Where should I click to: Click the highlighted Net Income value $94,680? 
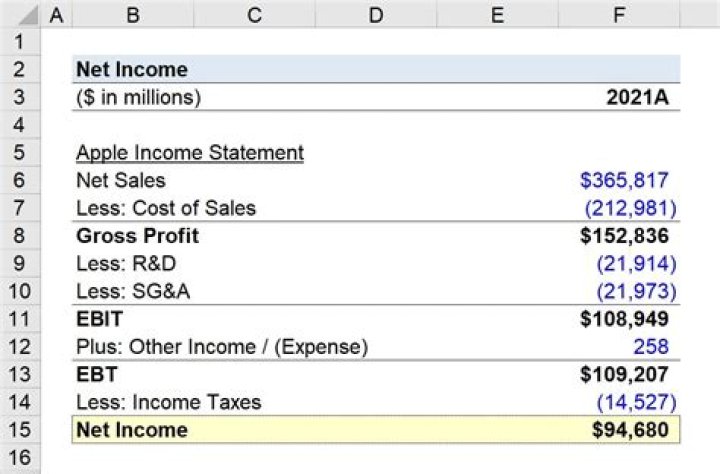click(629, 430)
